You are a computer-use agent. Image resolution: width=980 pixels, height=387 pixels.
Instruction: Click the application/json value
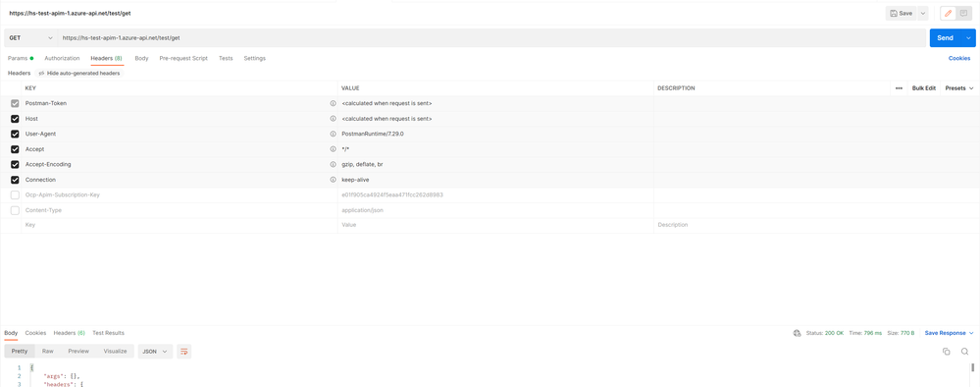pos(362,210)
